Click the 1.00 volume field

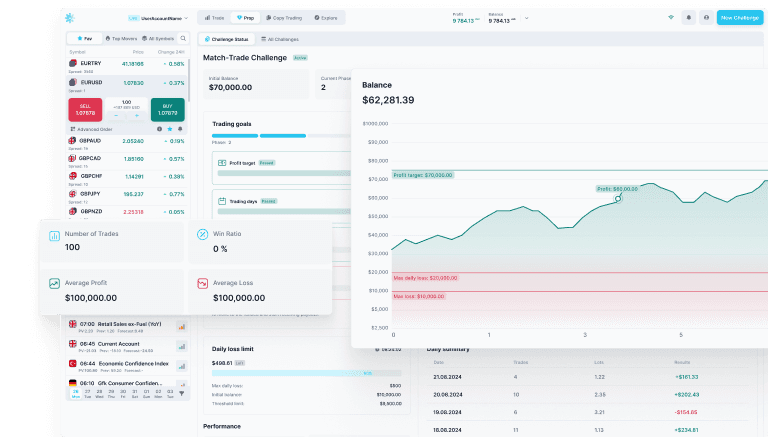[126, 102]
